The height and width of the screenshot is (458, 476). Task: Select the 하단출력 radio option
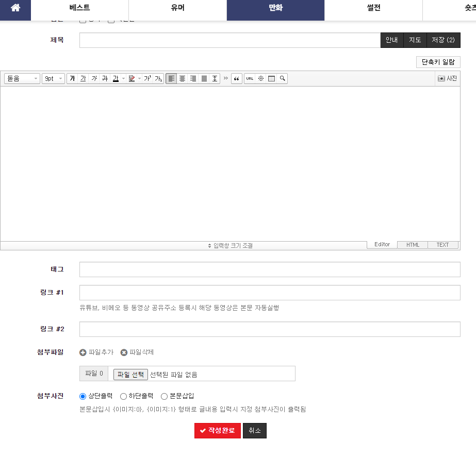(123, 396)
